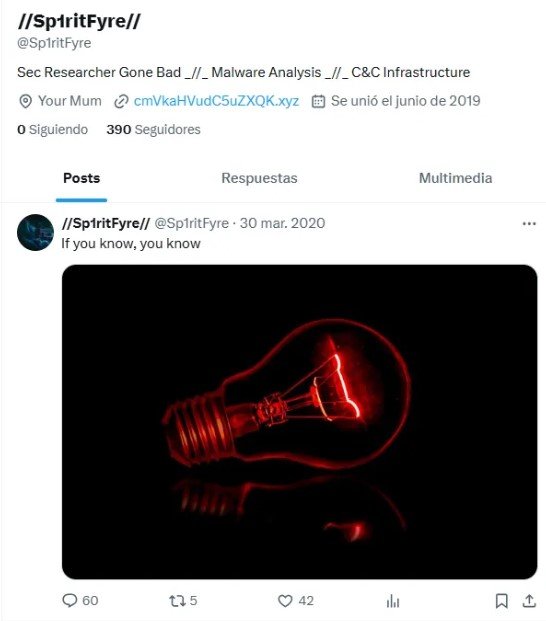Open the red light bulb image
This screenshot has width=546, height=621.
[x=299, y=422]
